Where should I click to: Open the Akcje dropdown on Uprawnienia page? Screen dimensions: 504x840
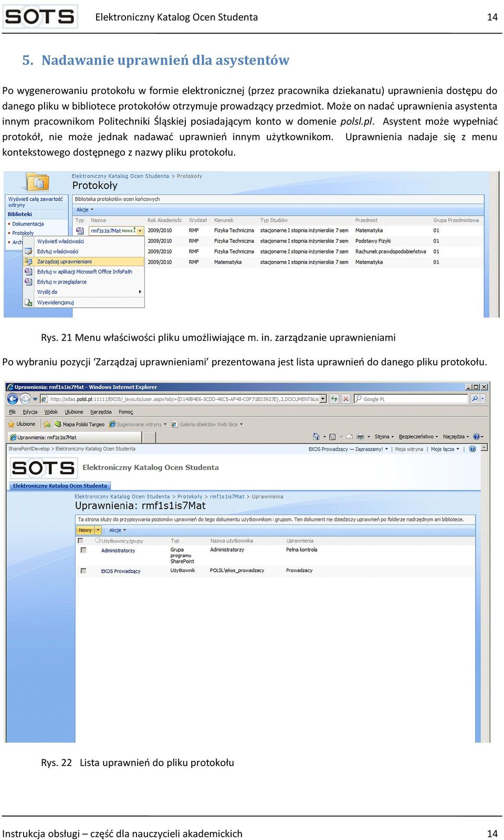click(x=118, y=530)
